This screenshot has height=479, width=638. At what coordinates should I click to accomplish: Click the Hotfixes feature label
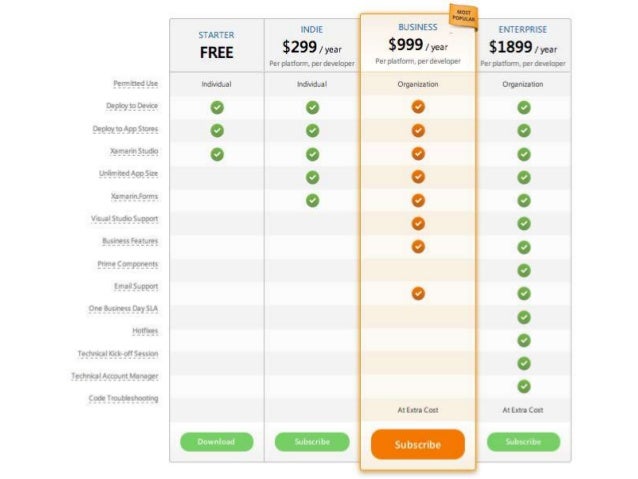(x=145, y=331)
